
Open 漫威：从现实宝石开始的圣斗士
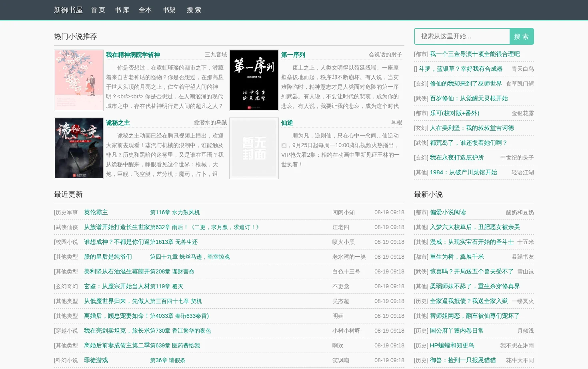(x=472, y=242)
